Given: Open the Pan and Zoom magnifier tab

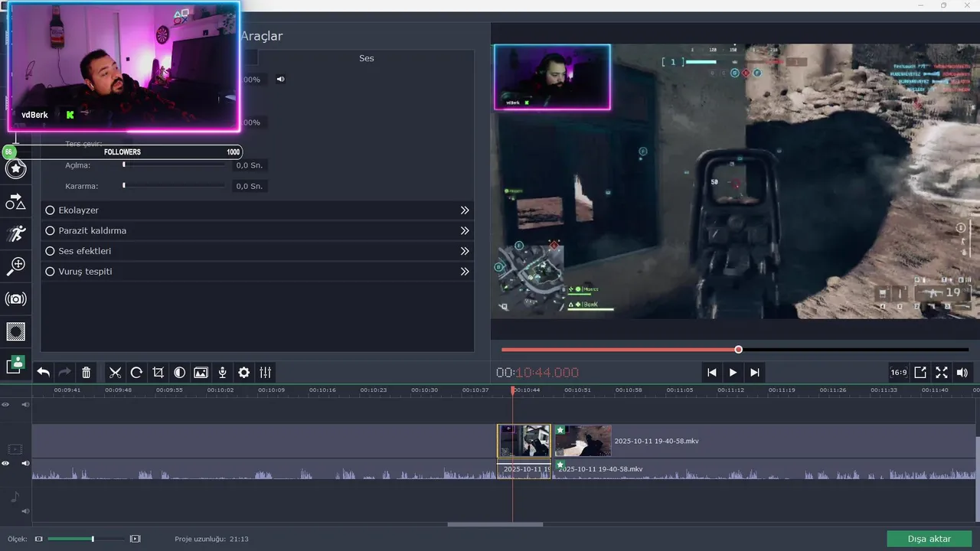Looking at the screenshot, I should point(15,266).
